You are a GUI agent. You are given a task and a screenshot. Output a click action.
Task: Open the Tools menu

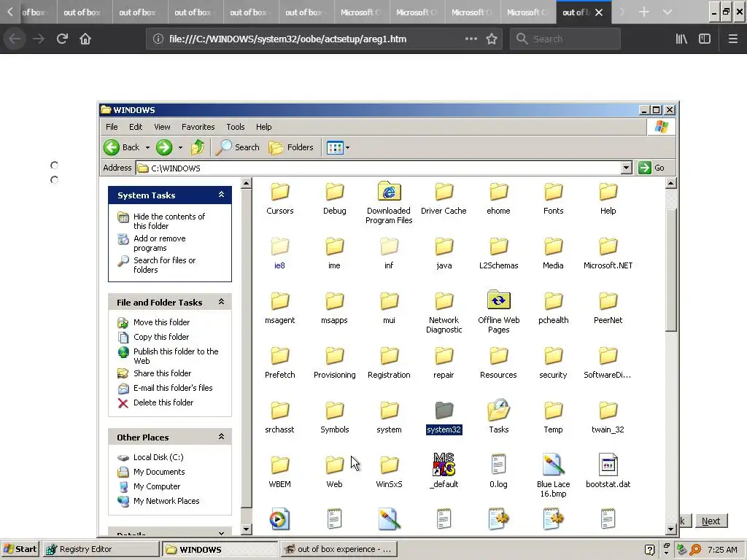click(236, 127)
